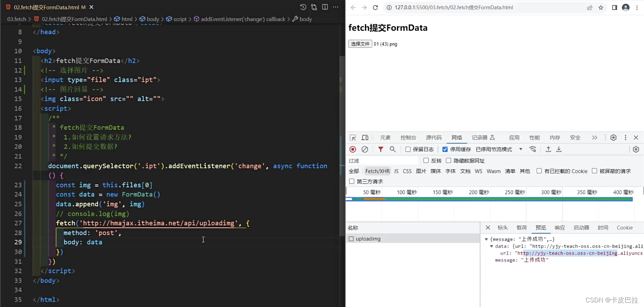
Task: Check 第三方请求 checkbox
Action: tap(352, 181)
